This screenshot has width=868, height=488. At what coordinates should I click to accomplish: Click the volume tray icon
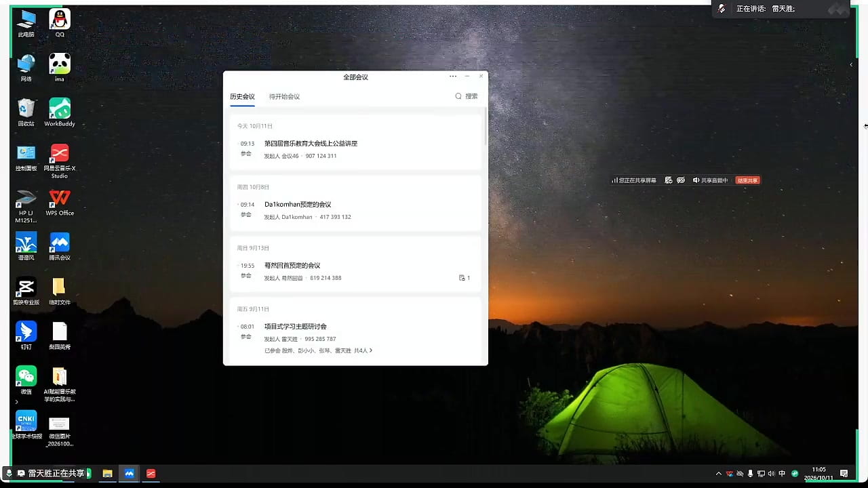pos(771,473)
